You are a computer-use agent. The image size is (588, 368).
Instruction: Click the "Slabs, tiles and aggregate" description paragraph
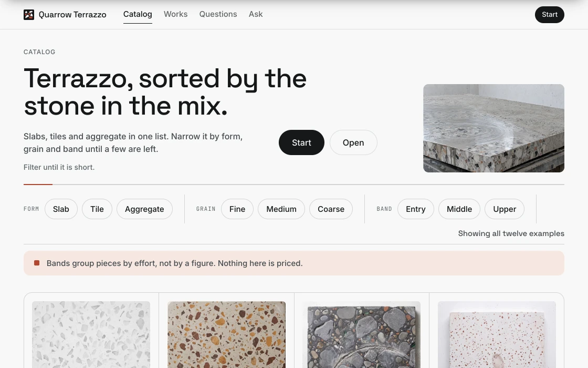(x=133, y=142)
